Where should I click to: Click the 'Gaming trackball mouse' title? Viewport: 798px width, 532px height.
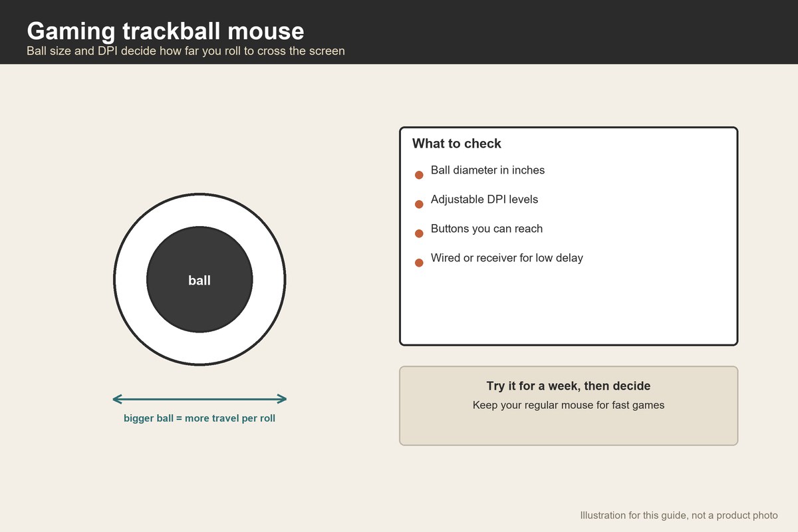[166, 31]
